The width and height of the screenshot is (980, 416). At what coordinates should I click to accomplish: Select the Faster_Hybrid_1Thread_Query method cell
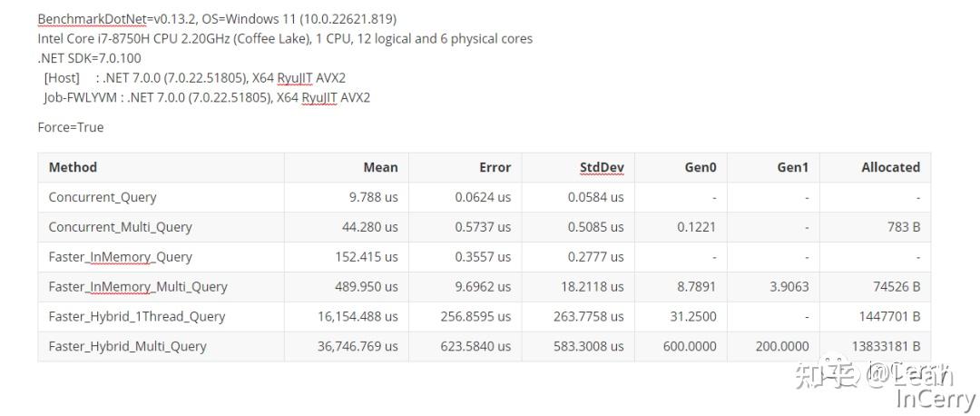point(137,317)
